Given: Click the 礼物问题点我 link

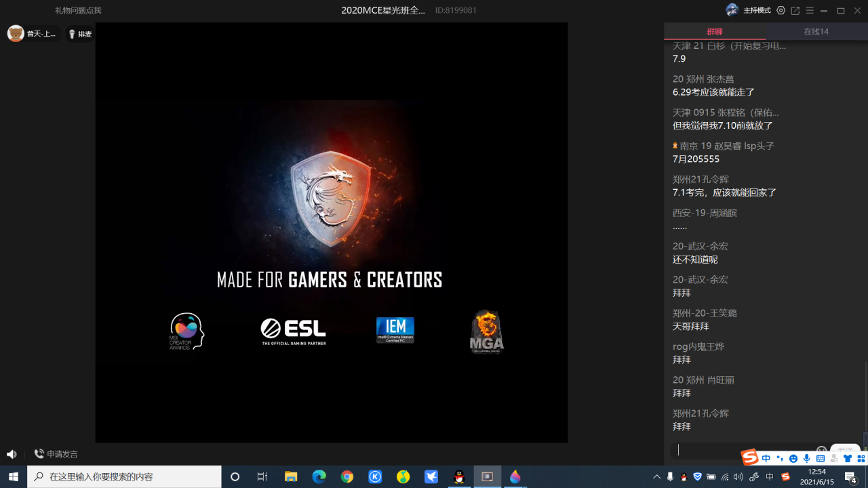Looking at the screenshot, I should click(78, 10).
